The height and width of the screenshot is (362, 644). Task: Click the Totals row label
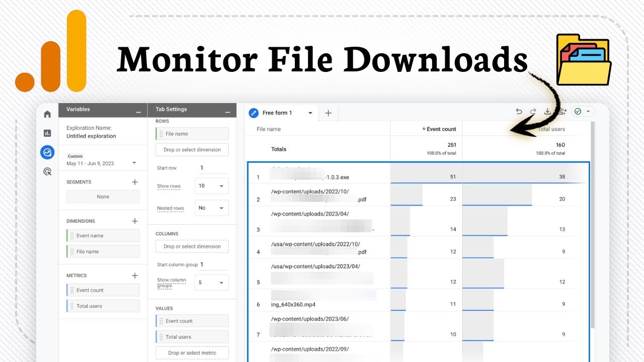(279, 149)
